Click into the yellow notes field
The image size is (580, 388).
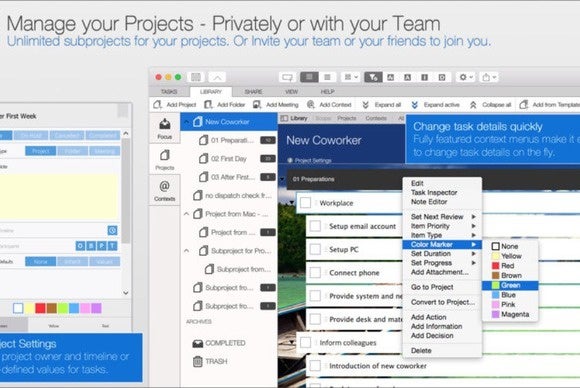(60, 197)
